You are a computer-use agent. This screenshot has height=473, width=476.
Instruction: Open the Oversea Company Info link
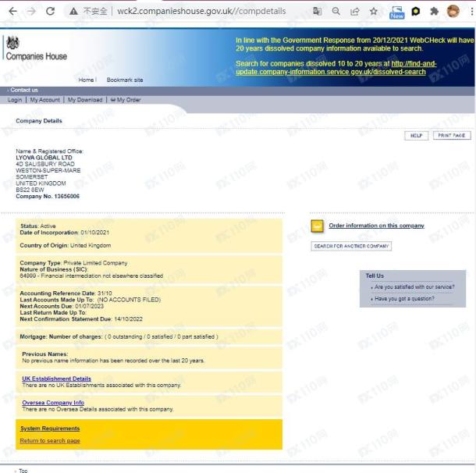(53, 403)
